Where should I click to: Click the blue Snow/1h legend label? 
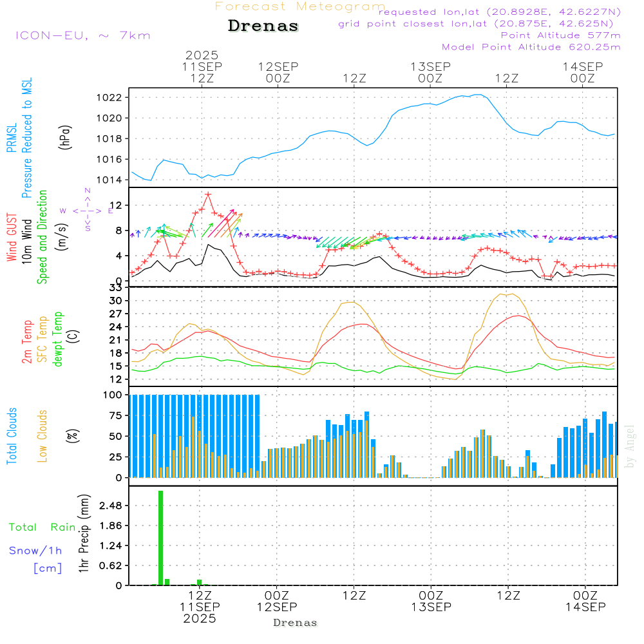[x=36, y=551]
